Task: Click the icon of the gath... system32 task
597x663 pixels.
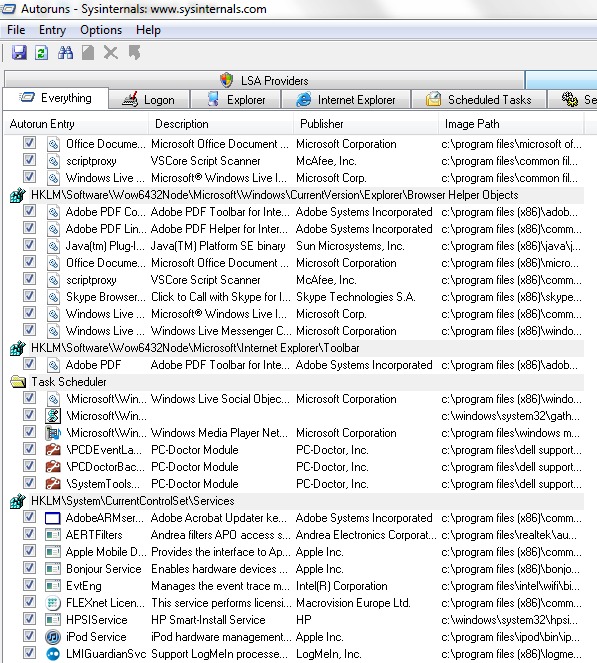Action: [53, 416]
